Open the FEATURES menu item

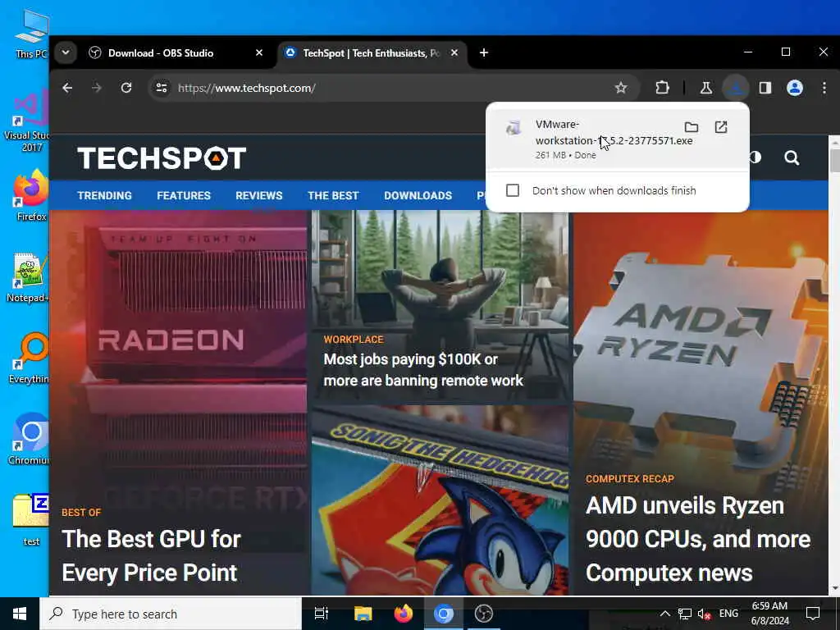184,195
